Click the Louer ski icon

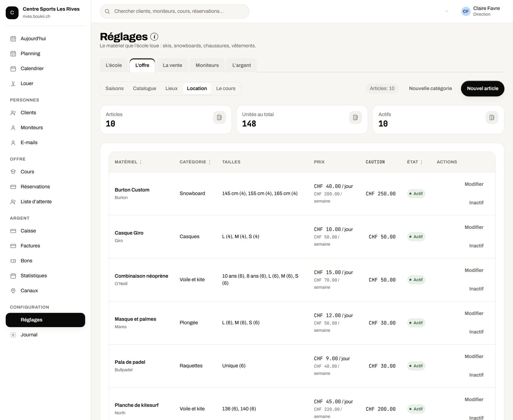[x=13, y=84]
